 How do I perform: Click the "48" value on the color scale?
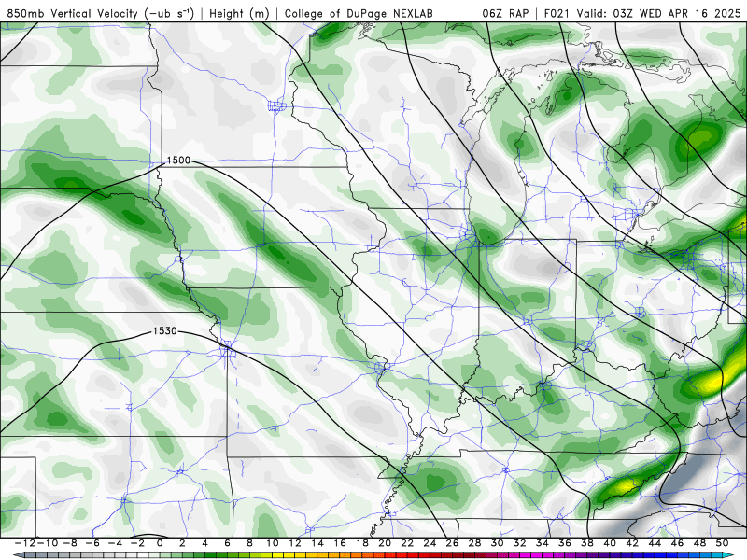click(x=699, y=543)
